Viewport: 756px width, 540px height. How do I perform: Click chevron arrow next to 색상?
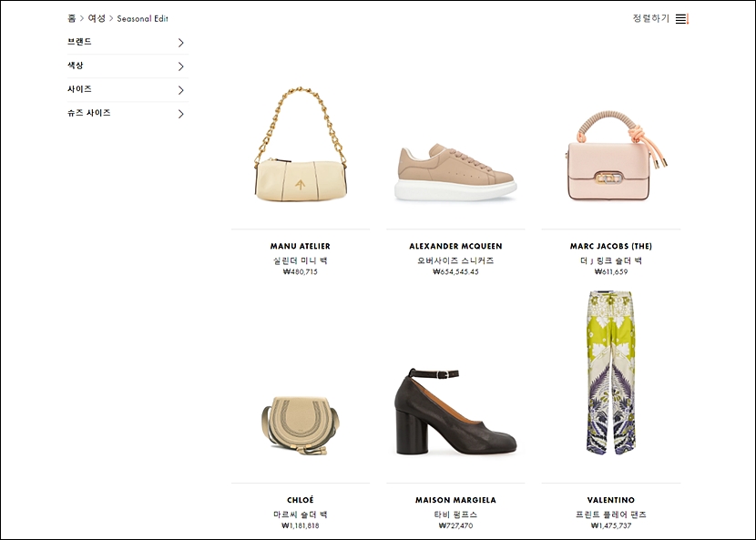181,66
